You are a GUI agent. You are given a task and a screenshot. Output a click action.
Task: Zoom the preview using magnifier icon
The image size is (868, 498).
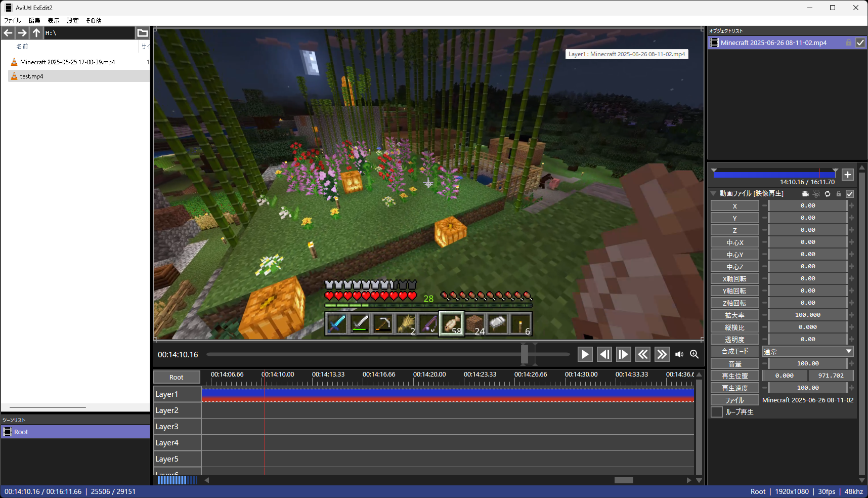694,354
